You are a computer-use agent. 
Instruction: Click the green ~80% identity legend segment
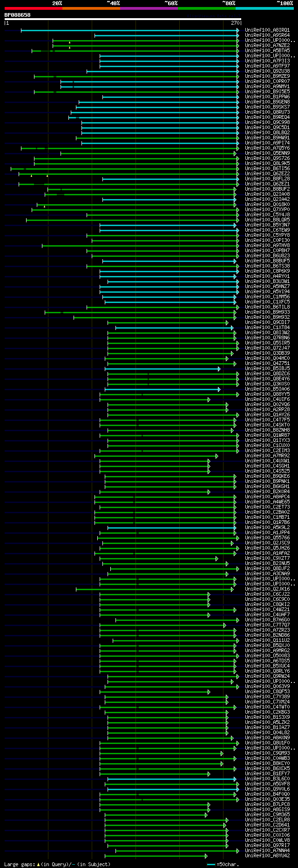[207, 8]
